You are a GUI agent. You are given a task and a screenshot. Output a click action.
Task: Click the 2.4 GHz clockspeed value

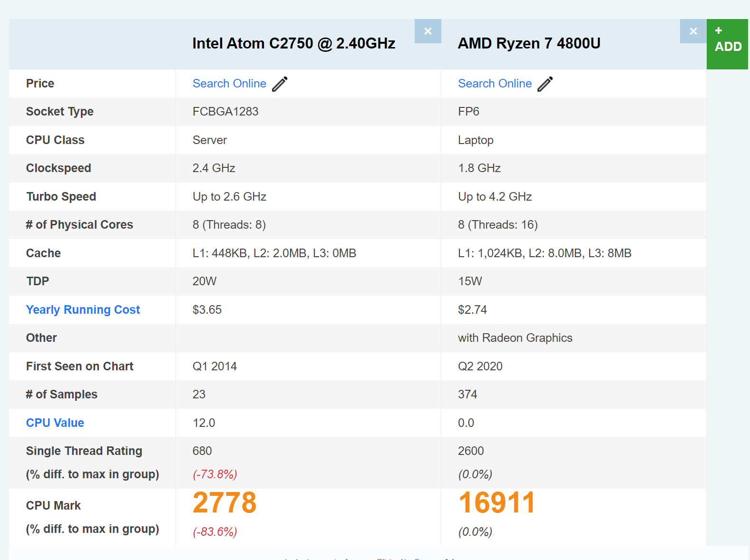click(x=214, y=168)
